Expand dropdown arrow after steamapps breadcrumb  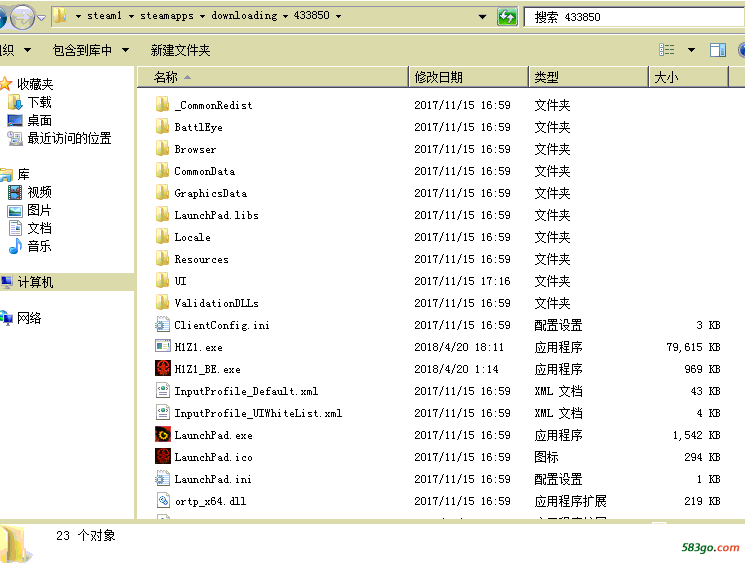202,16
